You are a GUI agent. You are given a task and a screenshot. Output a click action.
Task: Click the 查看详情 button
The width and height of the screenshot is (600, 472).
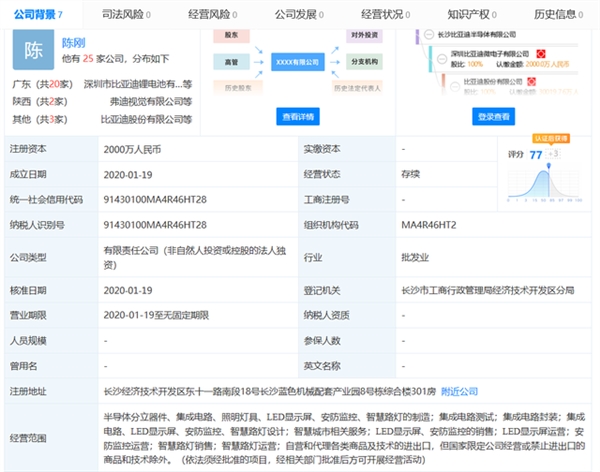[x=299, y=117]
